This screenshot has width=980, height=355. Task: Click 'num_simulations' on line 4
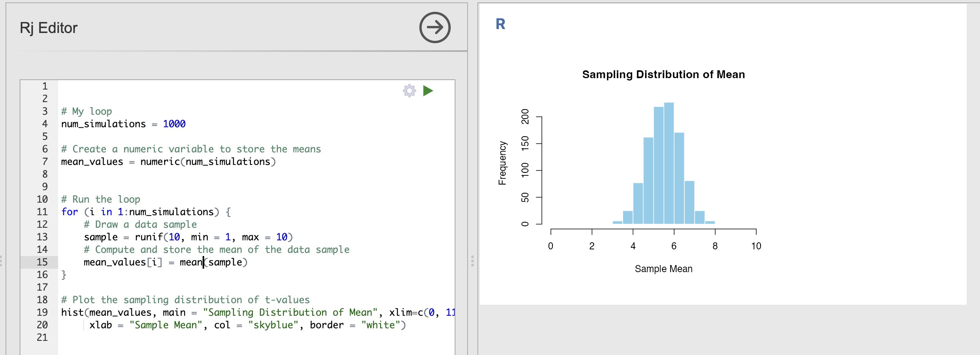103,124
